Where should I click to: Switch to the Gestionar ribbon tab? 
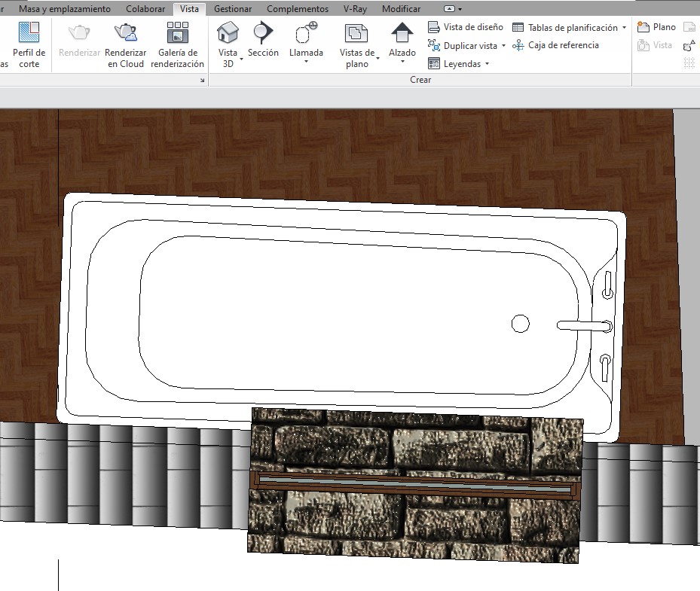[233, 9]
